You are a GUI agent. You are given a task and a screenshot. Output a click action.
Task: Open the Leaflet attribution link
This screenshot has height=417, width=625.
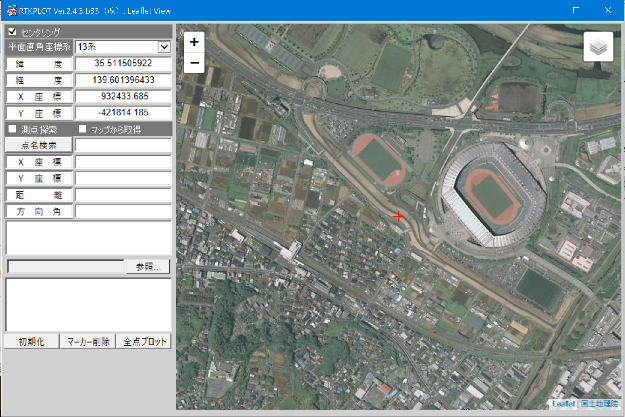point(564,404)
